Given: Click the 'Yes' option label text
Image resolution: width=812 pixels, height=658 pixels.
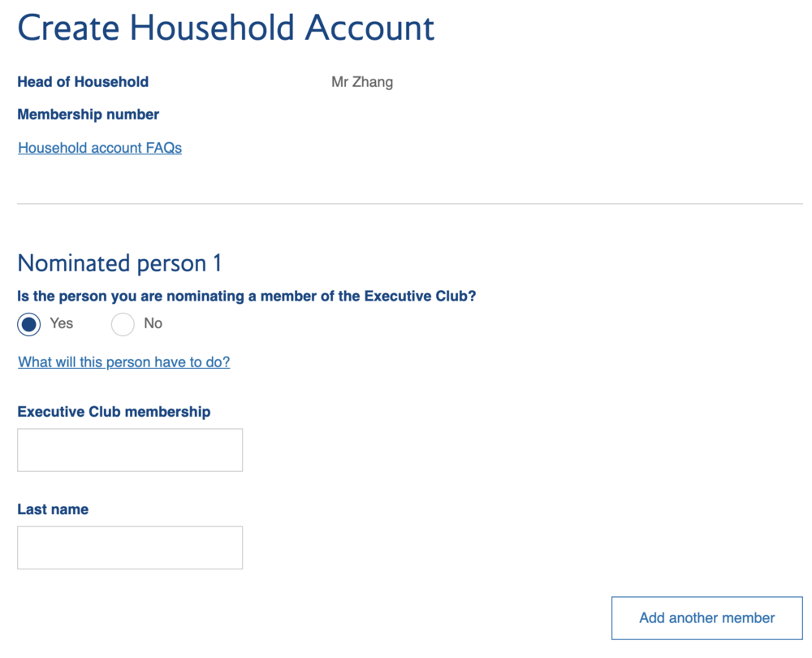Looking at the screenshot, I should point(62,323).
